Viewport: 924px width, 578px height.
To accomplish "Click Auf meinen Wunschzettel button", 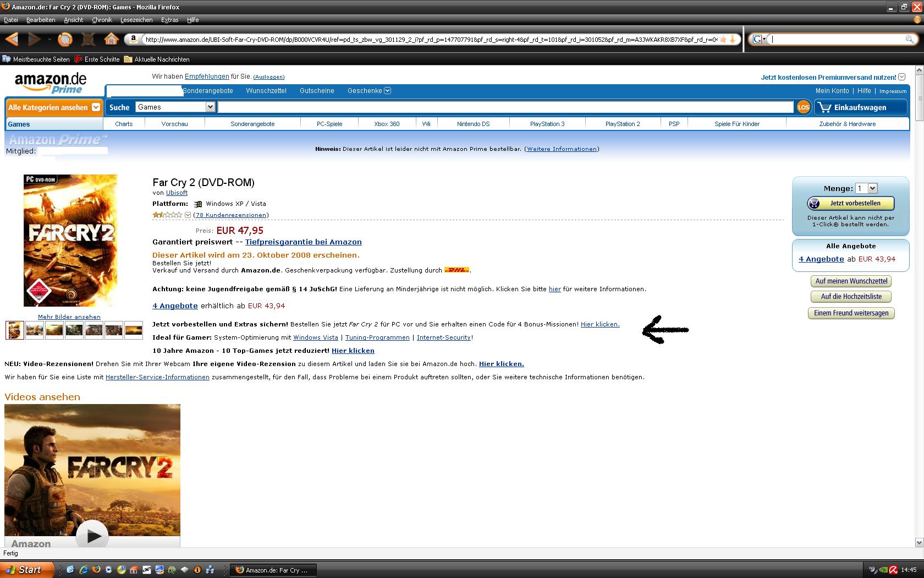I will click(x=851, y=281).
